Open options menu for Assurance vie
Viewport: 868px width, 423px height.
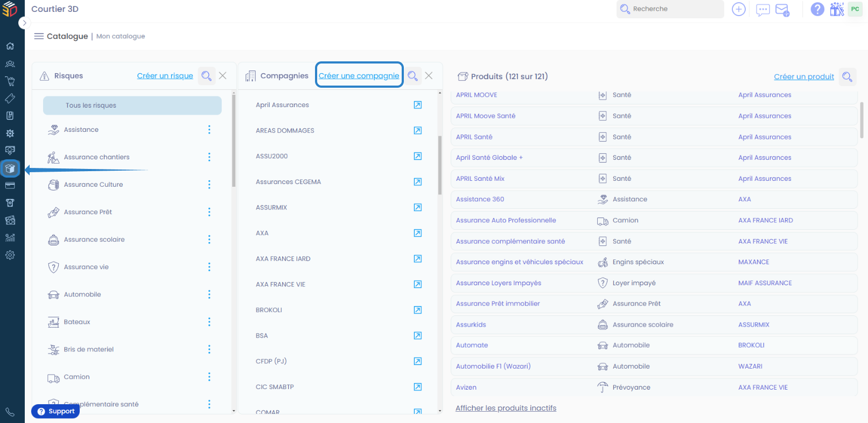point(209,267)
